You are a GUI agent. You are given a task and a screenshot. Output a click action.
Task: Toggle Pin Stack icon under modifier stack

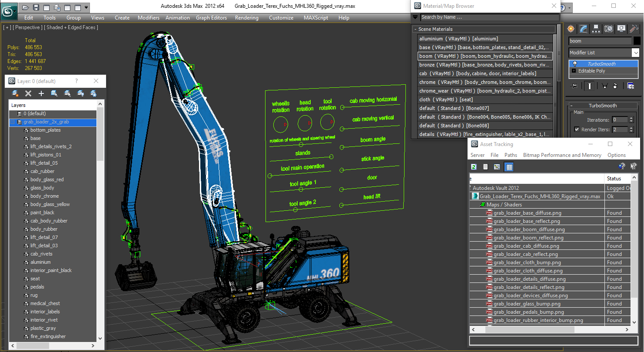pos(574,86)
